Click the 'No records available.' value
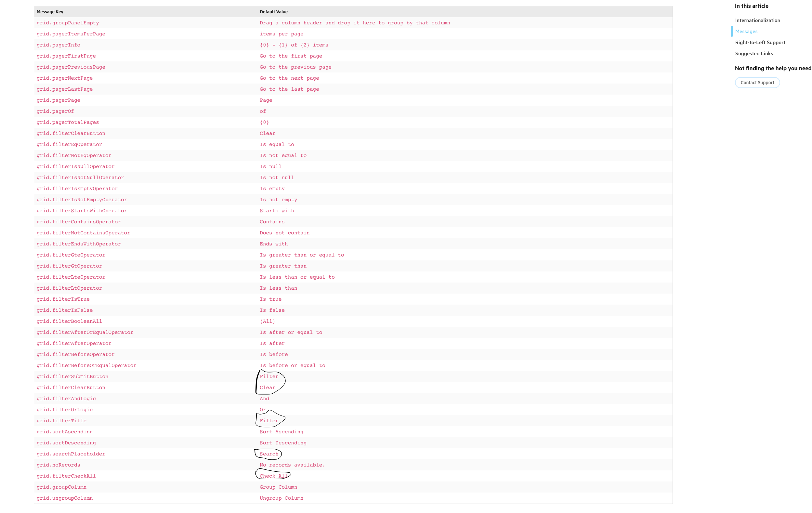Viewport: 812px width, 513px height. [x=292, y=465]
